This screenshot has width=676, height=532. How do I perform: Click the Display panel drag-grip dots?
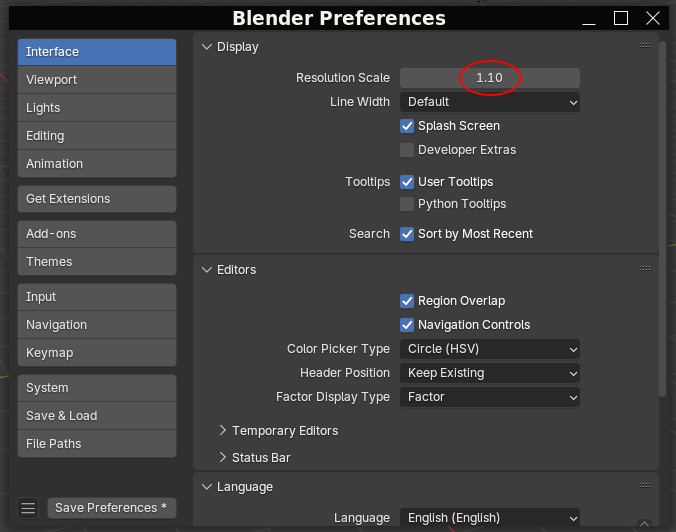coord(645,45)
